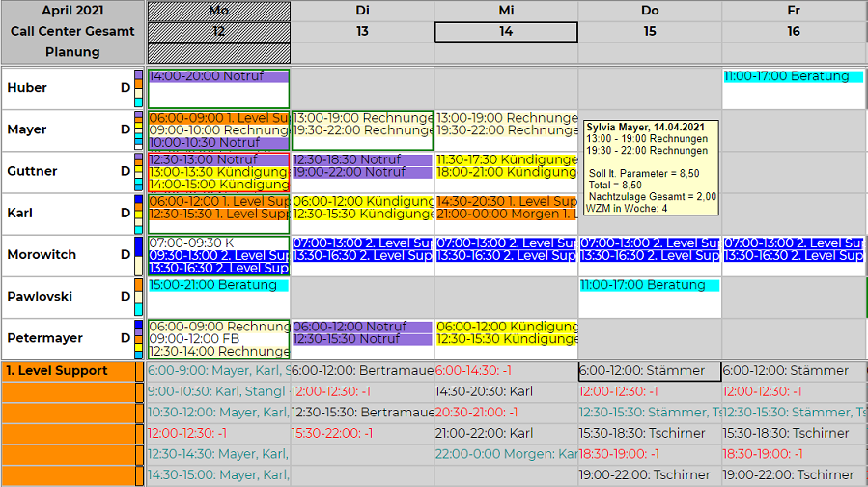
Task: Select the date 16 header cell
Action: [x=794, y=32]
